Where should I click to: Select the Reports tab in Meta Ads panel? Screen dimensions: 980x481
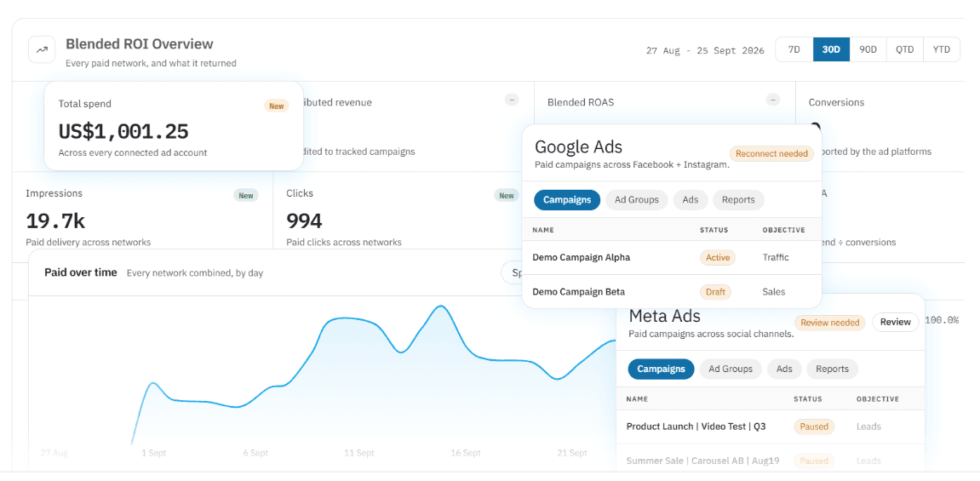(833, 369)
